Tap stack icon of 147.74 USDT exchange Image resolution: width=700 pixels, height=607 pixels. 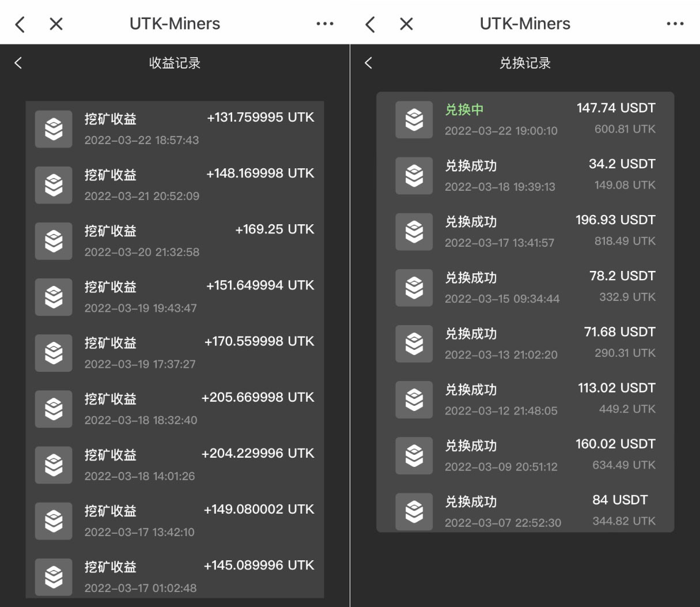click(414, 120)
